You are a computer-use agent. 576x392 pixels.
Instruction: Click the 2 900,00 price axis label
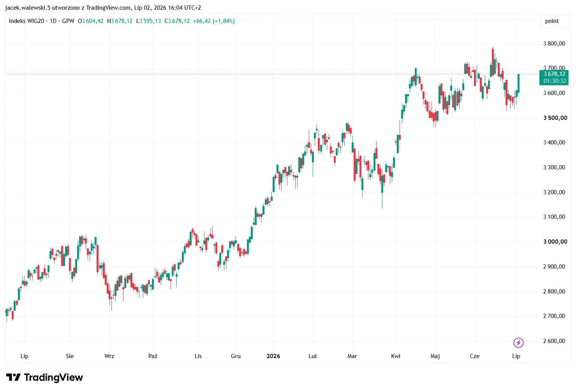pyautogui.click(x=554, y=267)
